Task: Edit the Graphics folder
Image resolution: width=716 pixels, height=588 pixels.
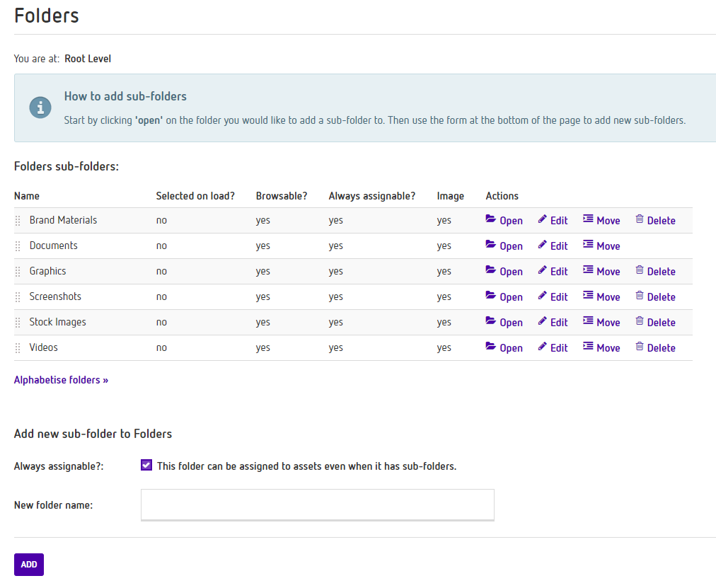Action: point(553,272)
